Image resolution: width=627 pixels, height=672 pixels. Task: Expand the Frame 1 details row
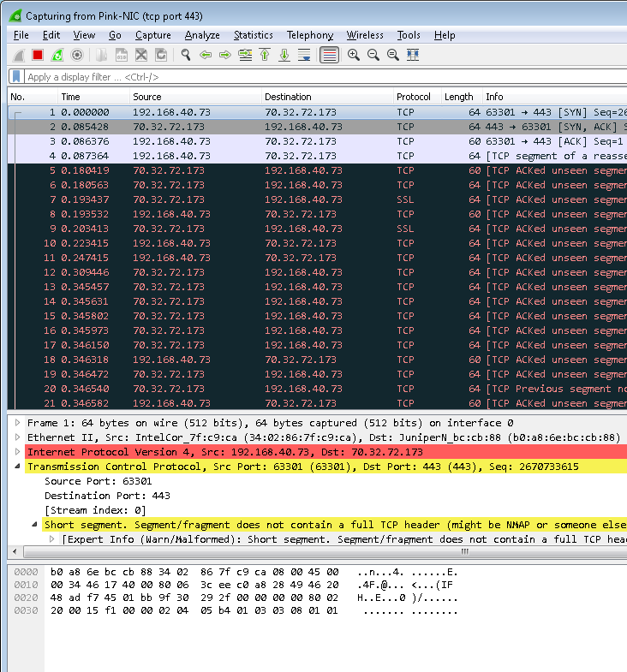pos(18,423)
